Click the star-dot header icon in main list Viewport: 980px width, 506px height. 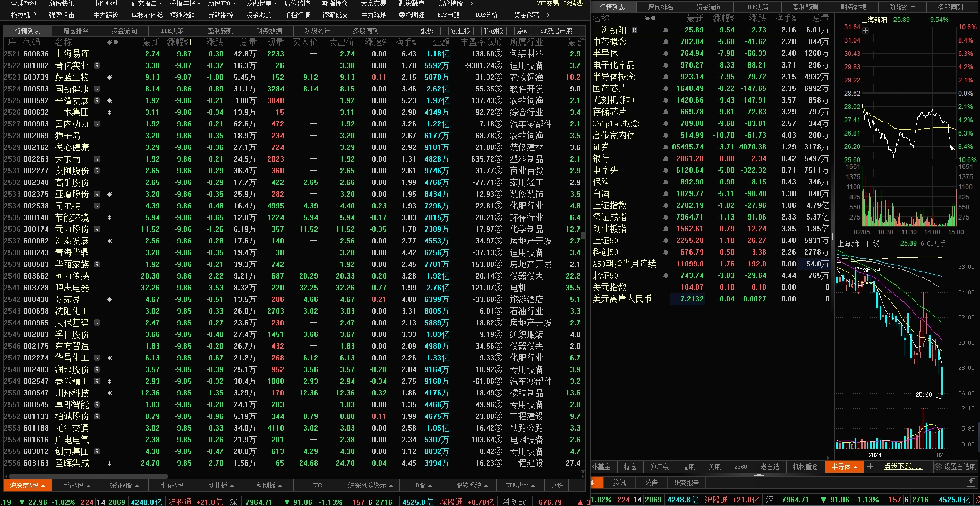click(113, 42)
